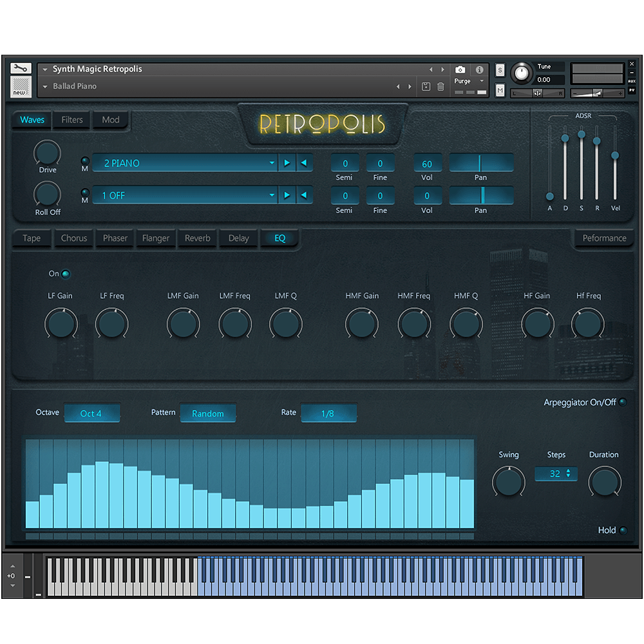Viewport: 644px width, 644px height.
Task: Toggle the Solo S button
Action: [x=500, y=70]
